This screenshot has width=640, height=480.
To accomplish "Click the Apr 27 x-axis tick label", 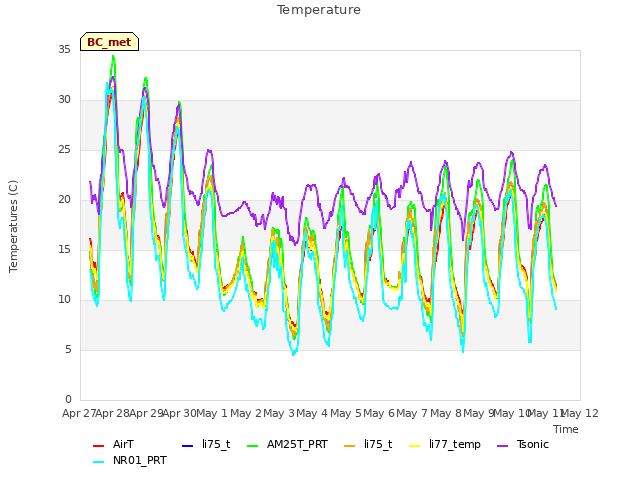I will pos(79,413).
